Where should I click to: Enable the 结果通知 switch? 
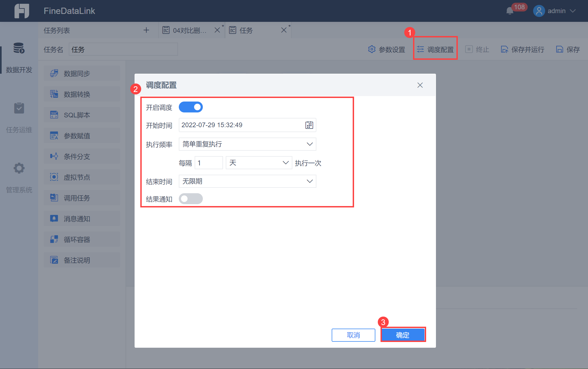(x=191, y=199)
